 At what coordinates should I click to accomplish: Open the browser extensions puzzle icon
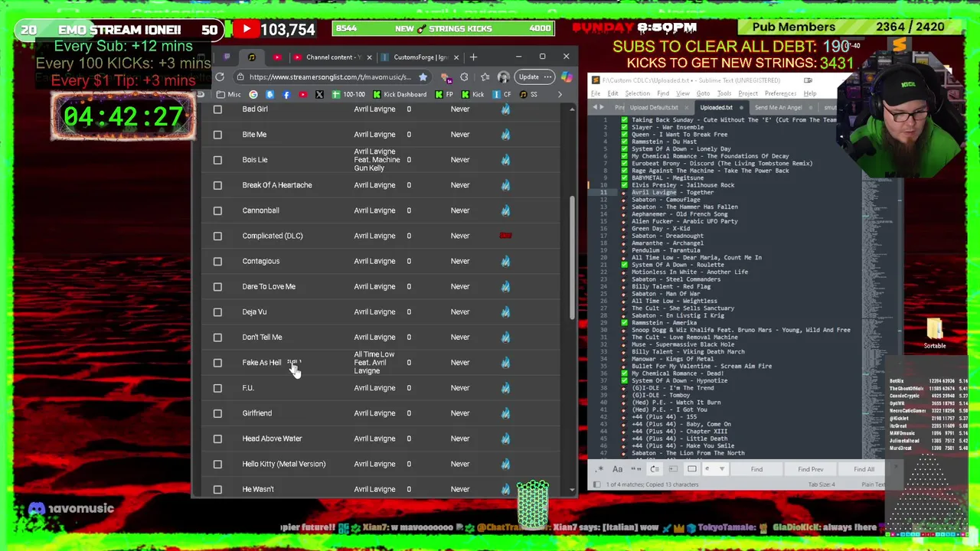(x=464, y=77)
